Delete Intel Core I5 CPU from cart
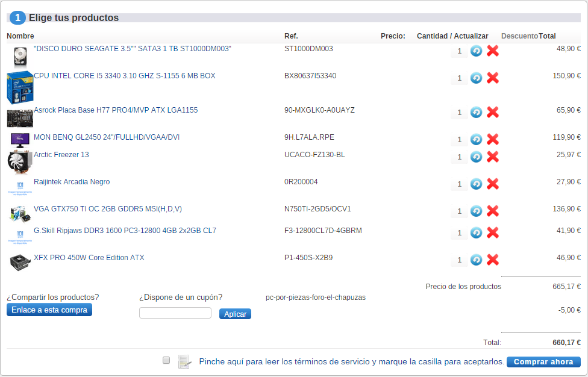The image size is (588, 377). (x=493, y=78)
